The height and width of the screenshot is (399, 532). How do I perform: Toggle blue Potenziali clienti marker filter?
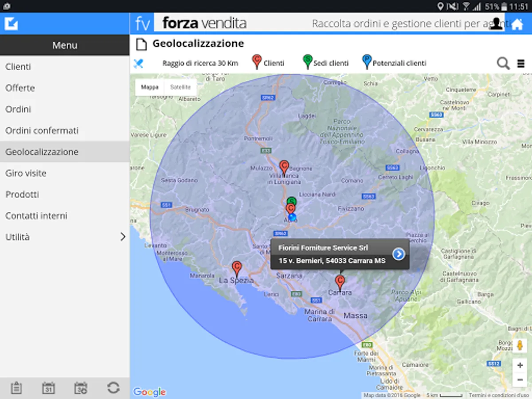(367, 62)
